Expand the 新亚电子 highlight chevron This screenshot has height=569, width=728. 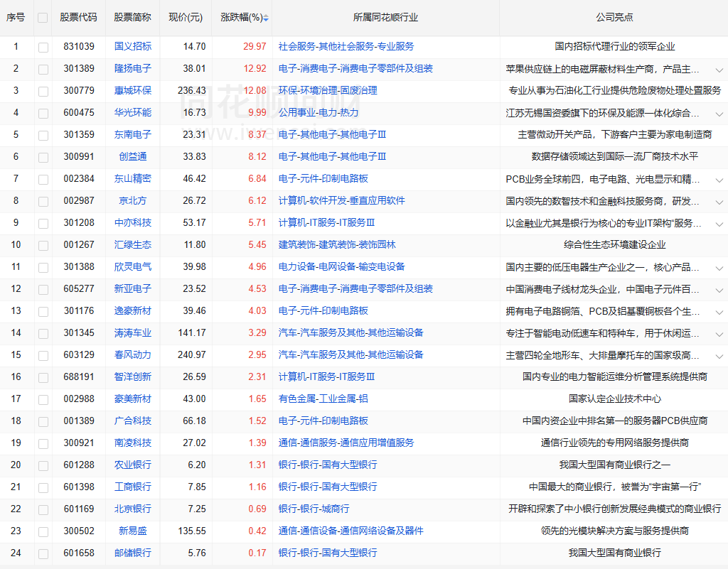pos(719,291)
